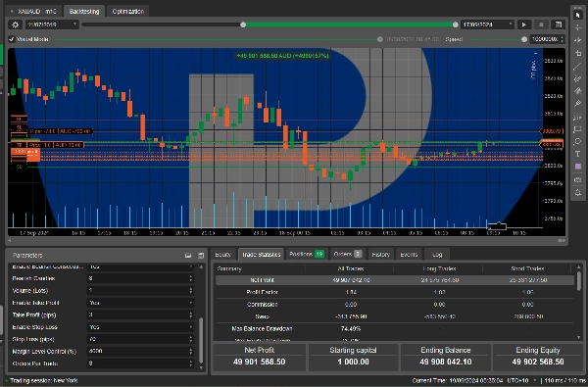
Task: Open the Enable Stop Loss dropdown
Action: click(140, 327)
